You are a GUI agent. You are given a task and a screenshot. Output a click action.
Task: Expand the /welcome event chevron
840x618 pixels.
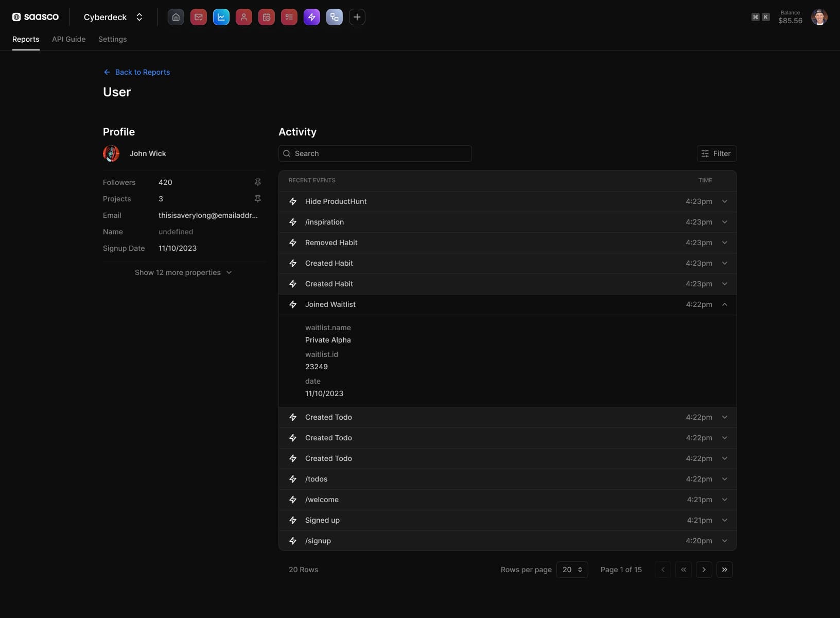click(724, 500)
